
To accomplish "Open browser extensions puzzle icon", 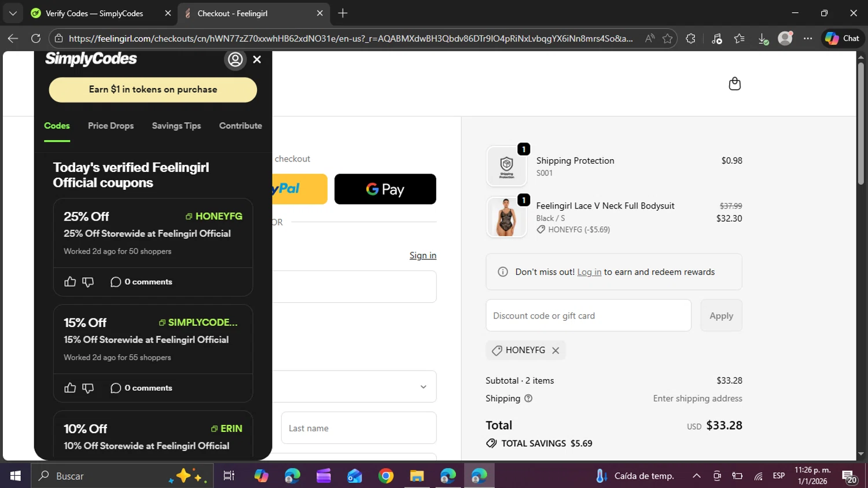I will [690, 38].
